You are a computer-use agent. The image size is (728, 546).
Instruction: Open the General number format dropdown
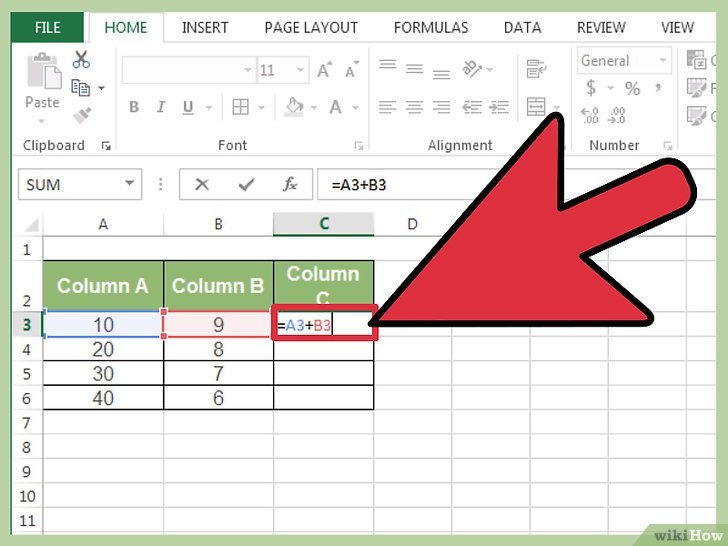663,60
